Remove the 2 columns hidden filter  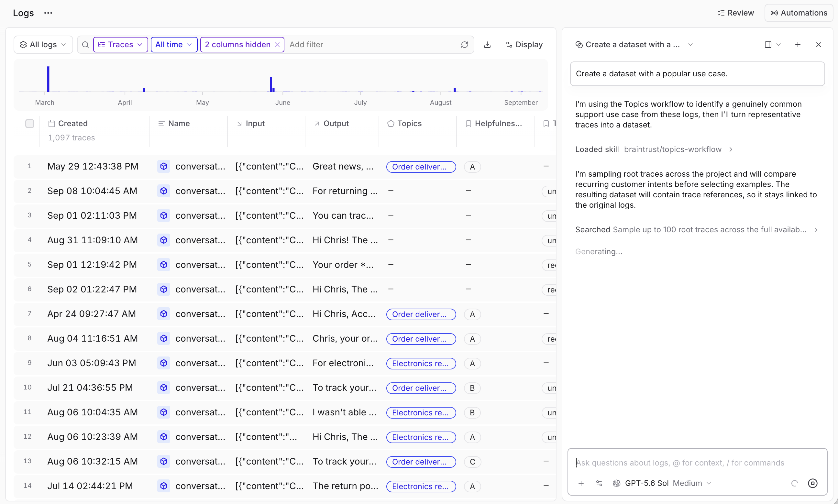click(277, 45)
